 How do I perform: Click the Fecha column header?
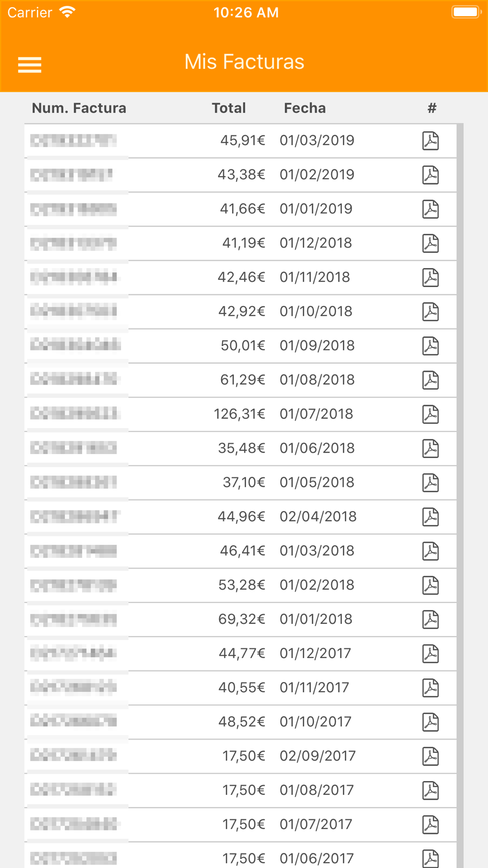[305, 108]
